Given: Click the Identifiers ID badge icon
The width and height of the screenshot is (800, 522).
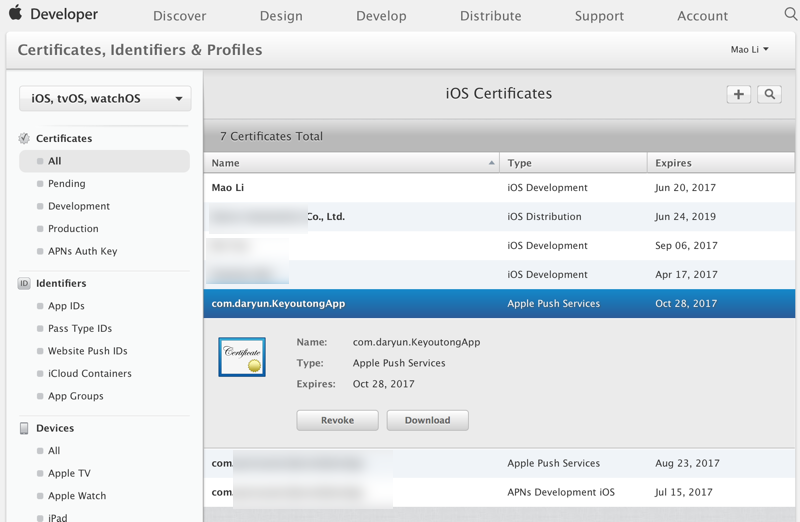Looking at the screenshot, I should click(24, 283).
